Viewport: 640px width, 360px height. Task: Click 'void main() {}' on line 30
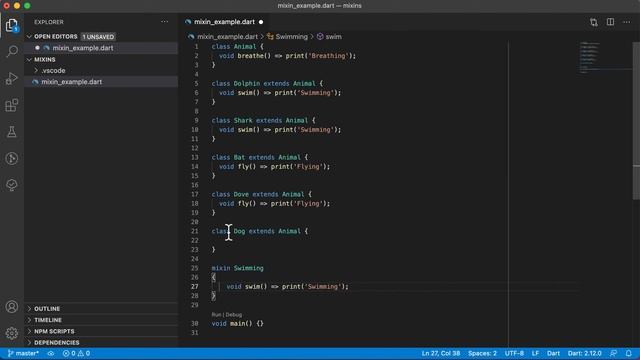(238, 323)
